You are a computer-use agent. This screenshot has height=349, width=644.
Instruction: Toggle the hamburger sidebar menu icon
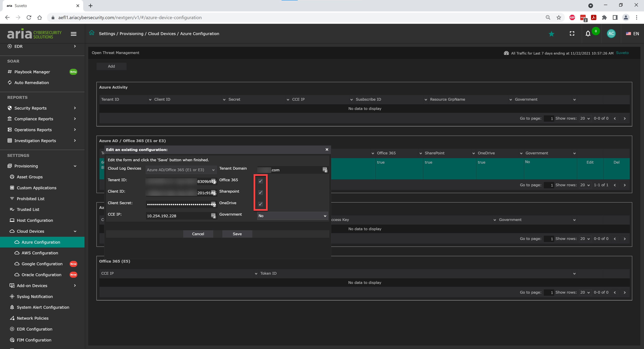tap(73, 34)
